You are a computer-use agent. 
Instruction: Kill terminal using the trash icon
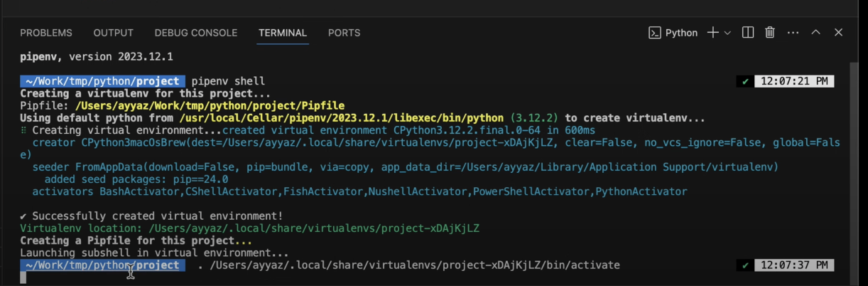point(769,33)
